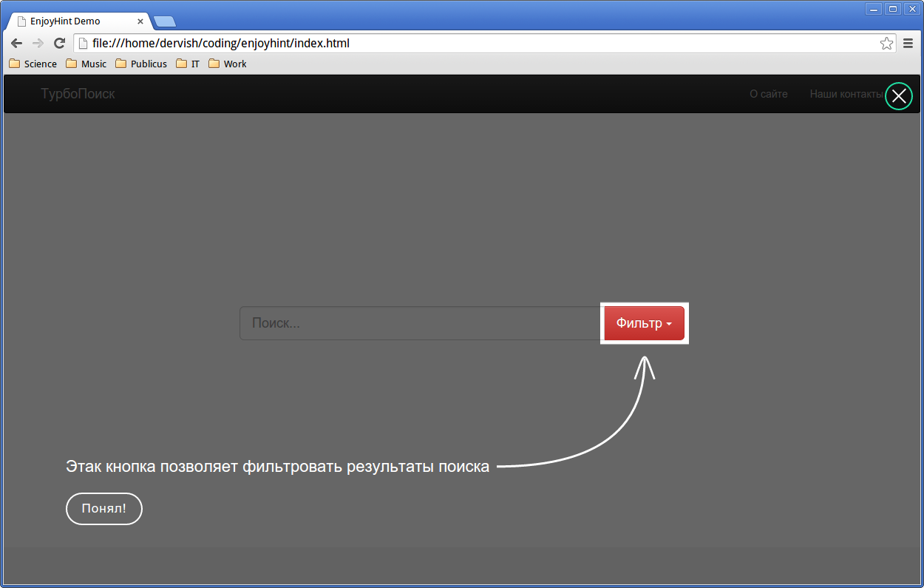This screenshot has width=924, height=588.
Task: Click the ТурбоПоиск brand logo
Action: tap(78, 94)
